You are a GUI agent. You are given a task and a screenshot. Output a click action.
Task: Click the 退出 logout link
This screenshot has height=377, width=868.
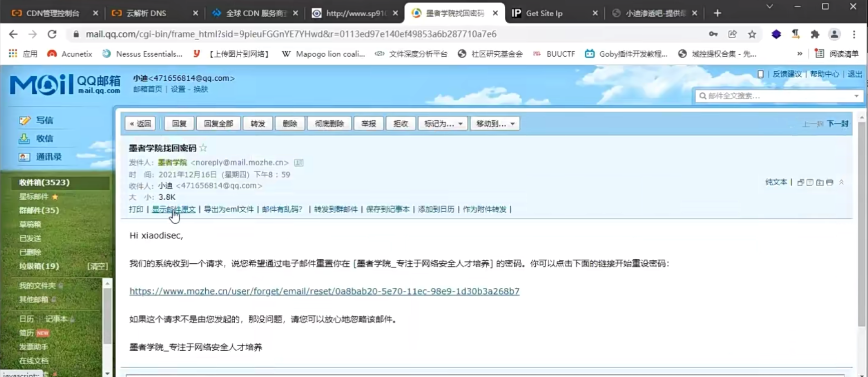(x=855, y=74)
